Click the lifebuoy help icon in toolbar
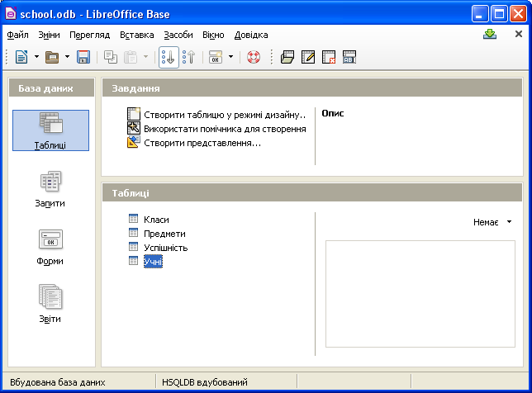Image resolution: width=532 pixels, height=393 pixels. click(254, 57)
